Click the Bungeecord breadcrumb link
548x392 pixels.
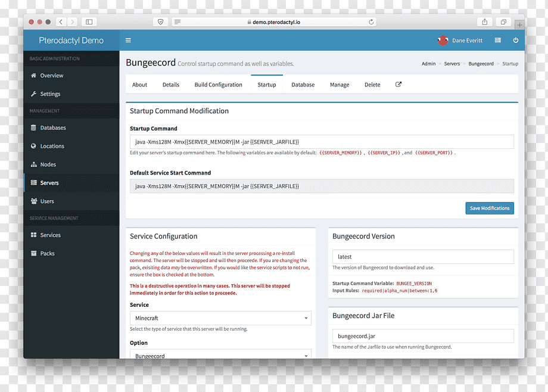coord(481,64)
